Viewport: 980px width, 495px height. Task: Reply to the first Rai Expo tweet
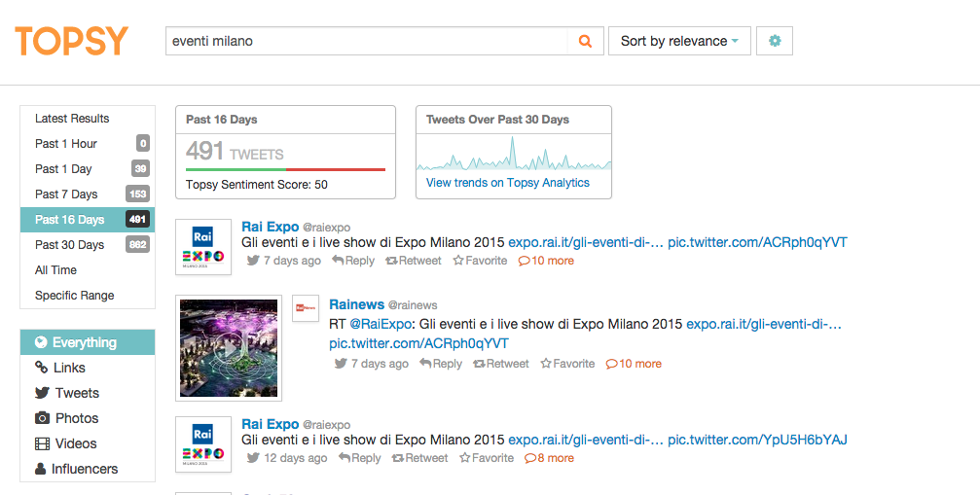[x=353, y=261]
